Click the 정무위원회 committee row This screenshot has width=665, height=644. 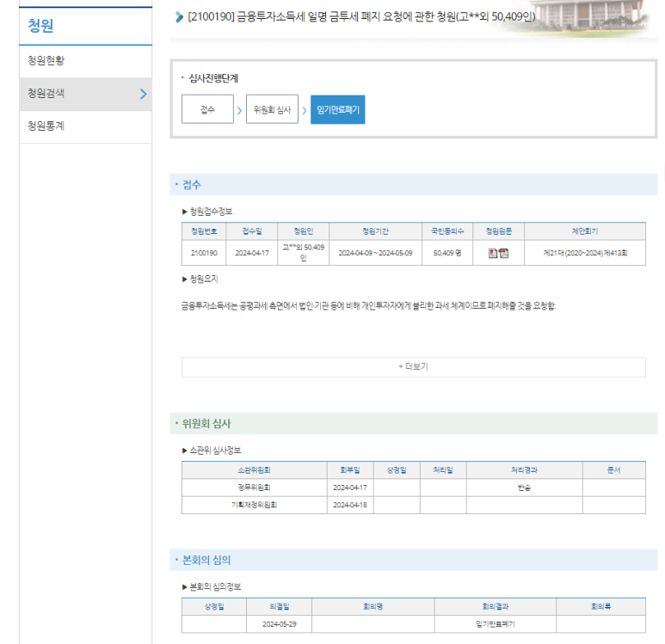click(x=254, y=488)
